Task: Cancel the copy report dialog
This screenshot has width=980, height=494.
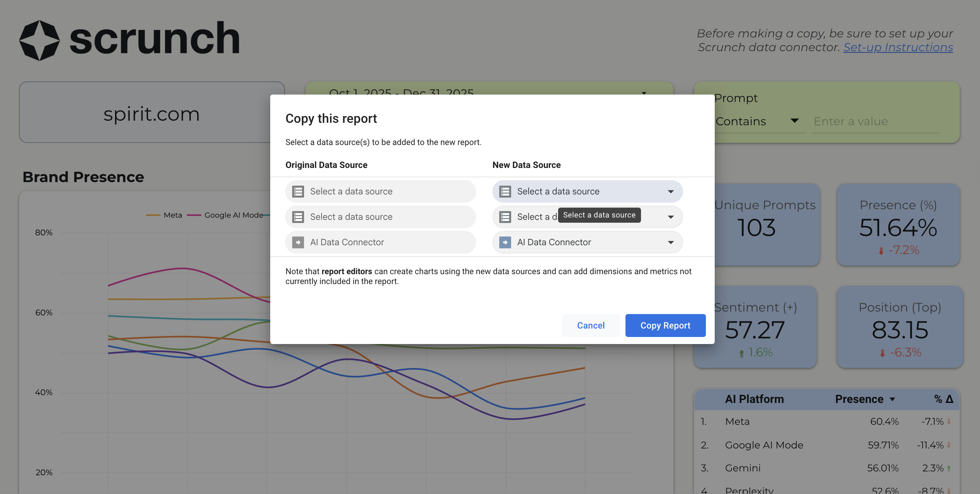Action: [x=591, y=325]
